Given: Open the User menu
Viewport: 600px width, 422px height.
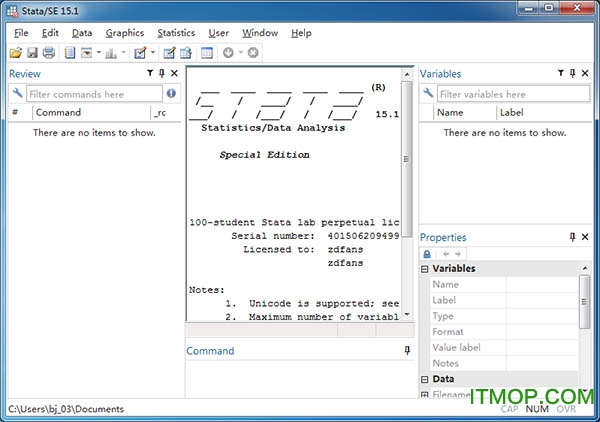Looking at the screenshot, I should tap(218, 33).
